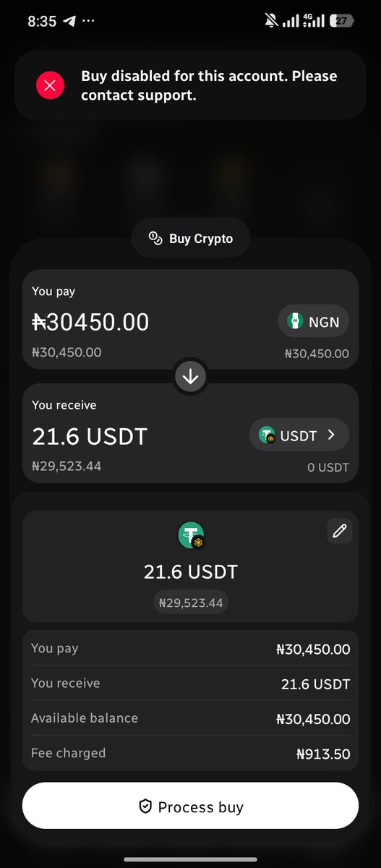Edit the ₦30450.00 pay amount field
Screen dimensions: 381x868
[90, 322]
